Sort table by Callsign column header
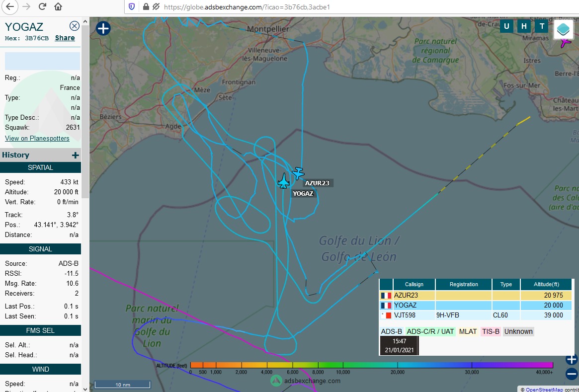The image size is (579, 392). pos(414,284)
